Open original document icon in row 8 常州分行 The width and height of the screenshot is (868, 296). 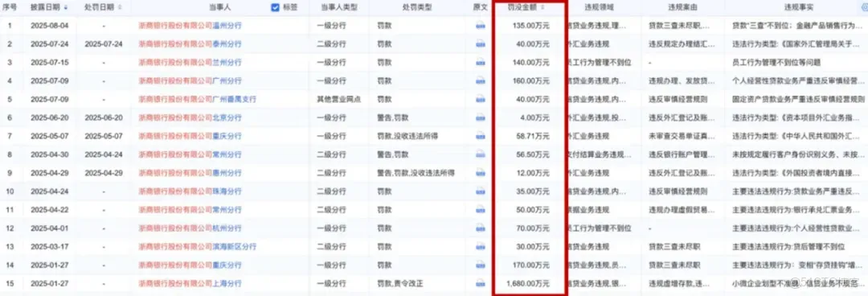[x=481, y=154]
